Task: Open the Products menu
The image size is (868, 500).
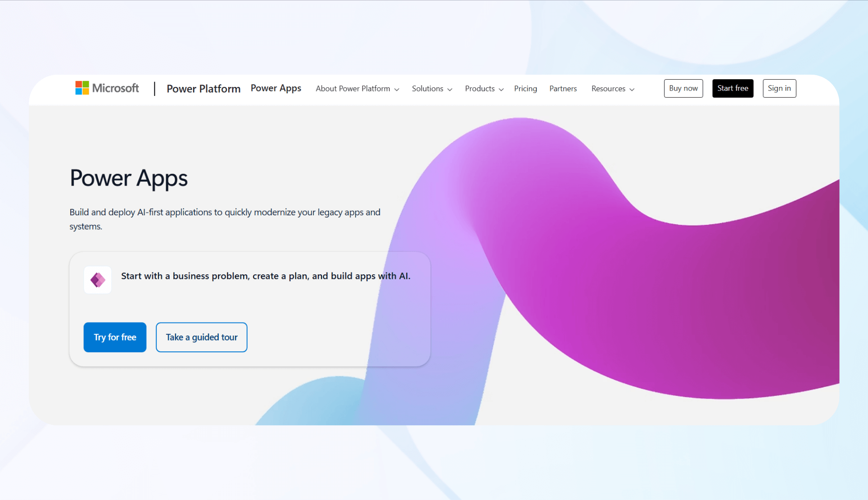Action: 479,89
